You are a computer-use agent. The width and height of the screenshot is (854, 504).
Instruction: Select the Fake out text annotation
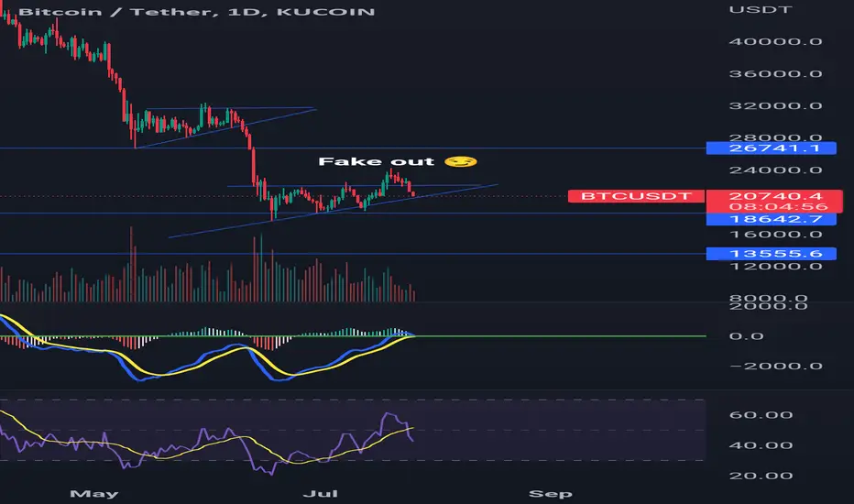click(x=376, y=162)
